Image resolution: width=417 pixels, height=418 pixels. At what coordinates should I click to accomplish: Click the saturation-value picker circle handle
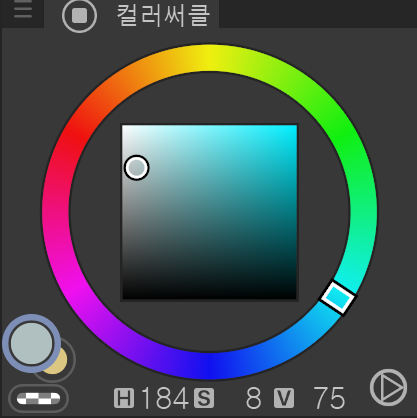click(x=136, y=168)
